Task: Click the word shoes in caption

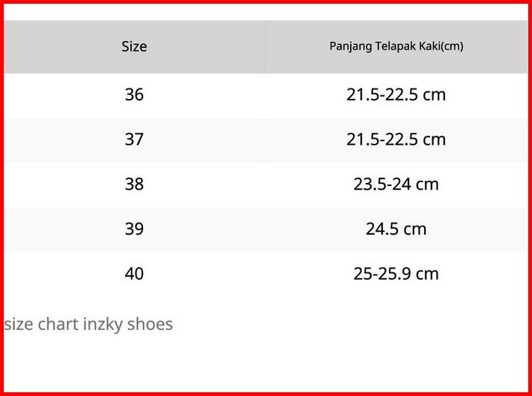Action: pos(150,324)
